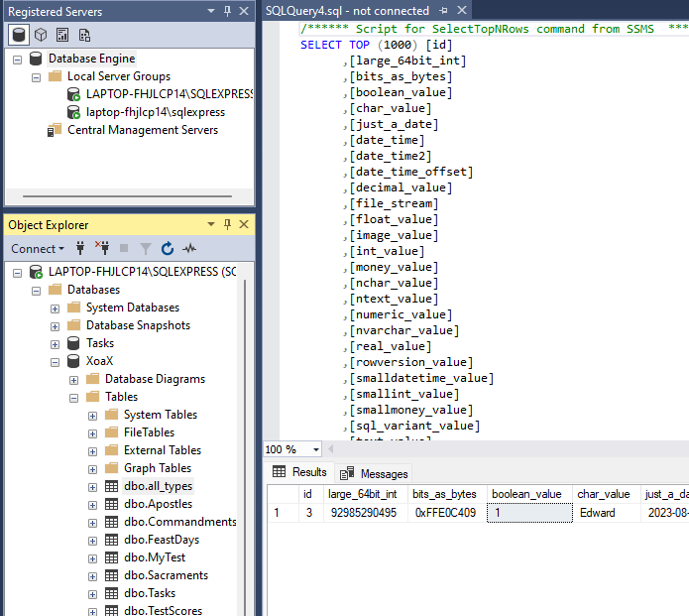Click the Edward result cell
Viewport: 689px width, 616px height.
[x=607, y=513]
